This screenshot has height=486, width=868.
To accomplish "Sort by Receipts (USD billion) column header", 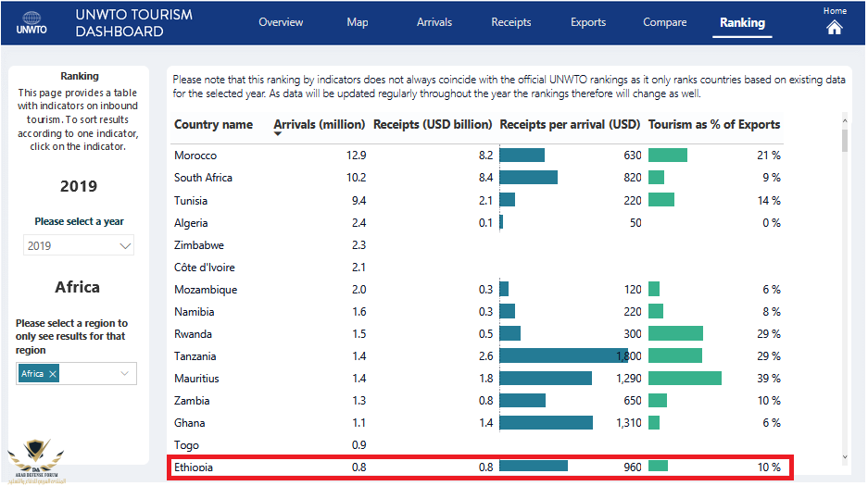I will [x=432, y=124].
